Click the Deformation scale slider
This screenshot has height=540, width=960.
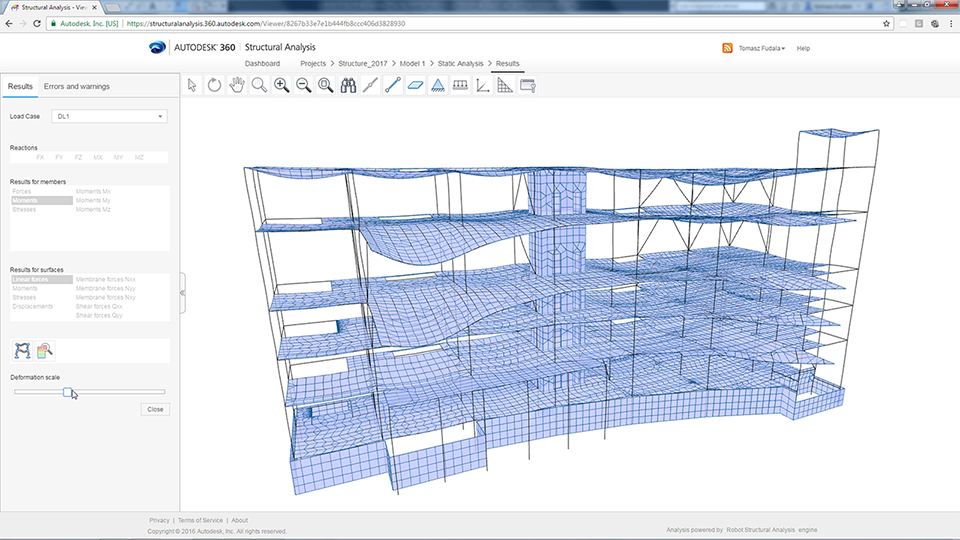tap(68, 392)
